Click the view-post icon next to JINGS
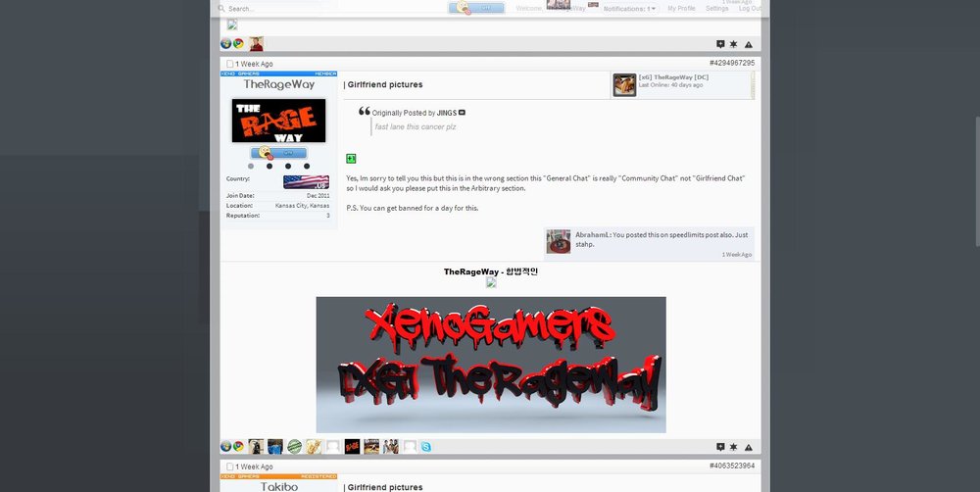The width and height of the screenshot is (980, 492). point(462,113)
